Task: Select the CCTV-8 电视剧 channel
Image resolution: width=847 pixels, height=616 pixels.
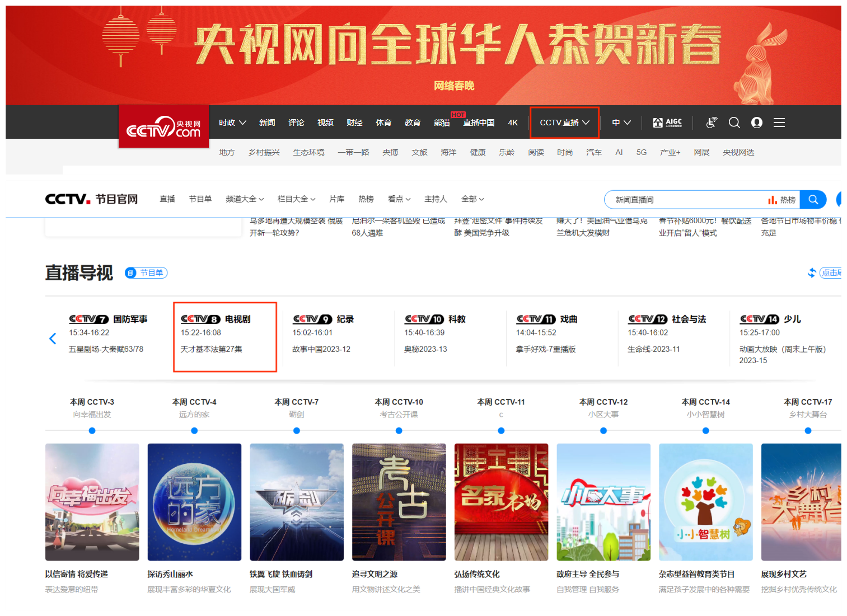Action: pyautogui.click(x=216, y=319)
